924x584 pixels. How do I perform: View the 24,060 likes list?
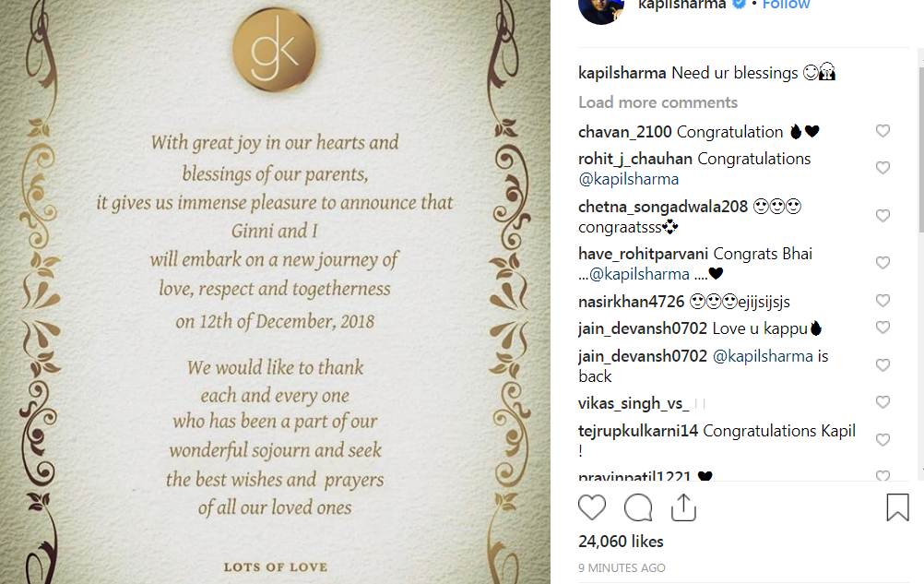tap(621, 542)
